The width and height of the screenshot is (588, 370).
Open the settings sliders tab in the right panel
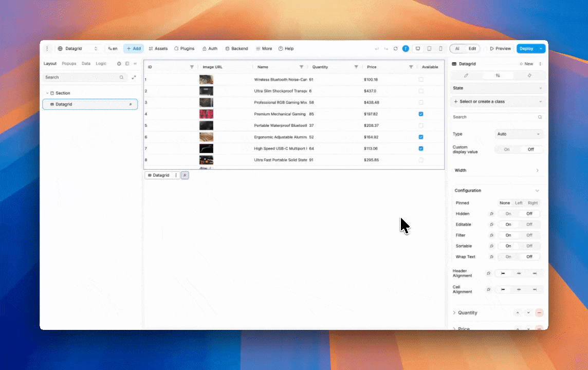pos(498,76)
